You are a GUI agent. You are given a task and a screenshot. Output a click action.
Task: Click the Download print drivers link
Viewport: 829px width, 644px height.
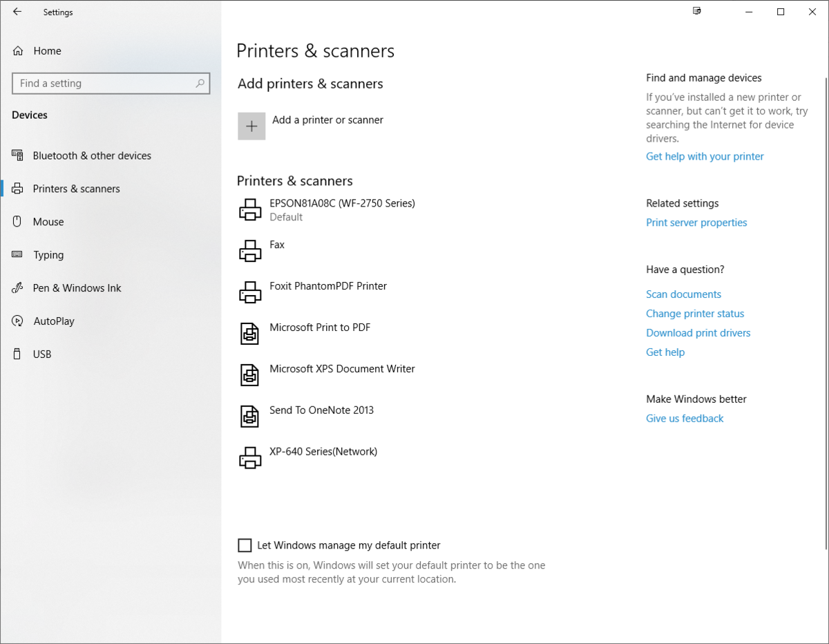tap(698, 333)
